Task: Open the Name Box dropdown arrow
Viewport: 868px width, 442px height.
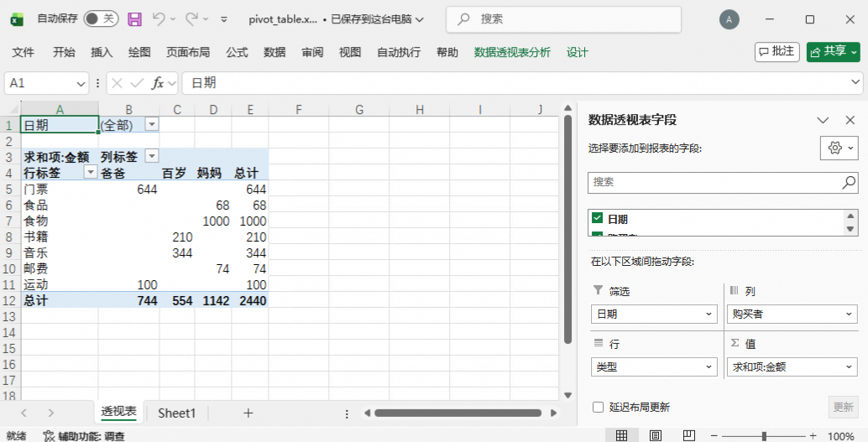Action: coord(81,84)
